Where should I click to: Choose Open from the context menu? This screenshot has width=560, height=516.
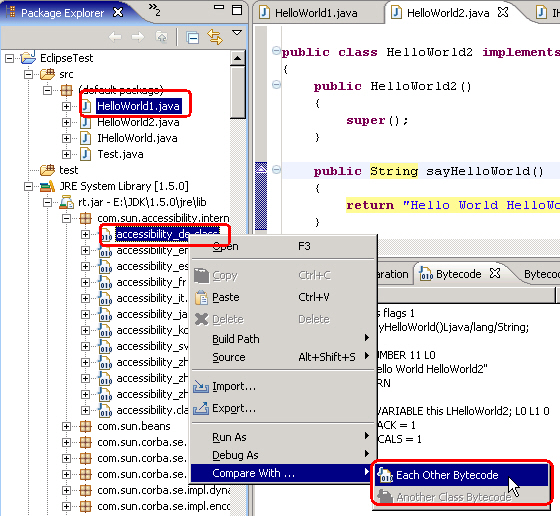click(284, 246)
